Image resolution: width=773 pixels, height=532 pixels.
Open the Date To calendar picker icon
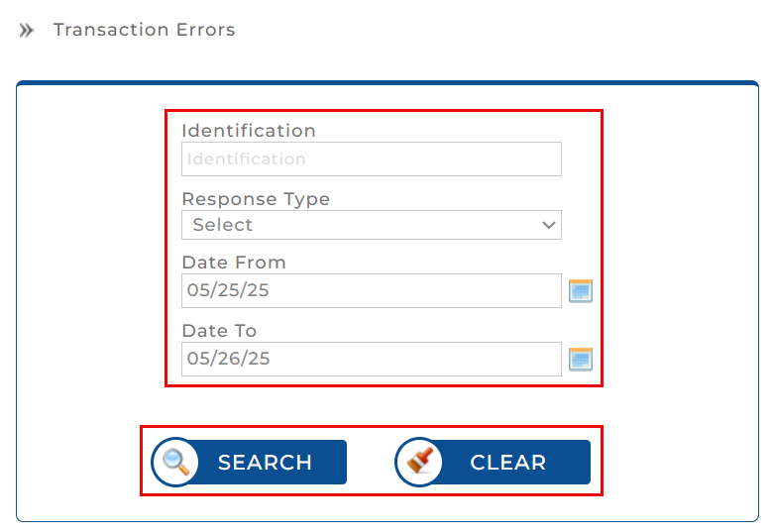click(580, 359)
